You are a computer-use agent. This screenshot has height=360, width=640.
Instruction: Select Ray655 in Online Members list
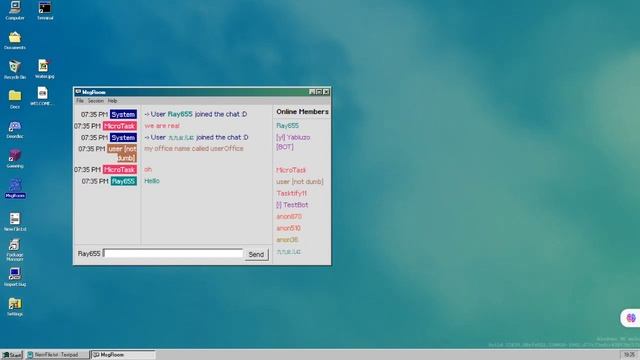tap(287, 126)
